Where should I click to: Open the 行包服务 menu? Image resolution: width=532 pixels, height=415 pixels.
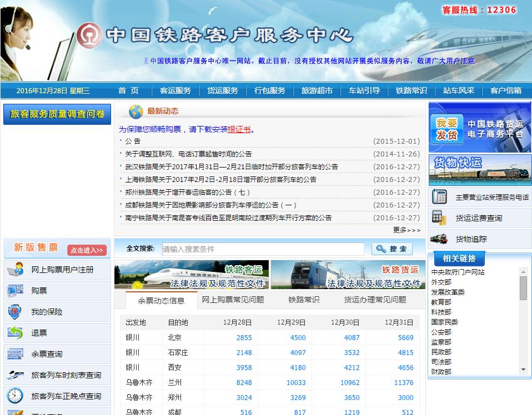click(270, 90)
